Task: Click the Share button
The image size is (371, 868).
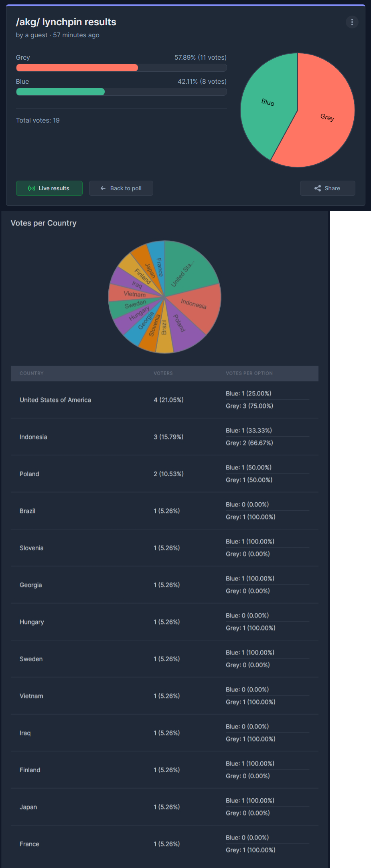Action: [327, 188]
